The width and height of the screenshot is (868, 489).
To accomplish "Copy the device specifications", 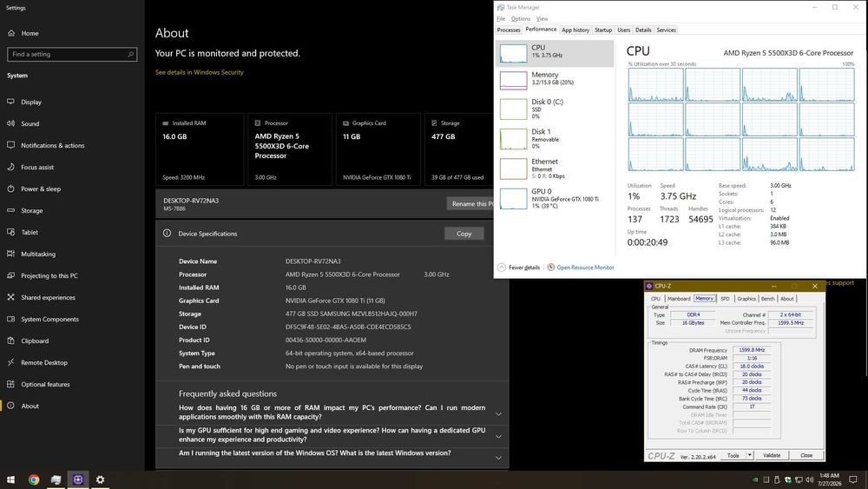I will [464, 234].
